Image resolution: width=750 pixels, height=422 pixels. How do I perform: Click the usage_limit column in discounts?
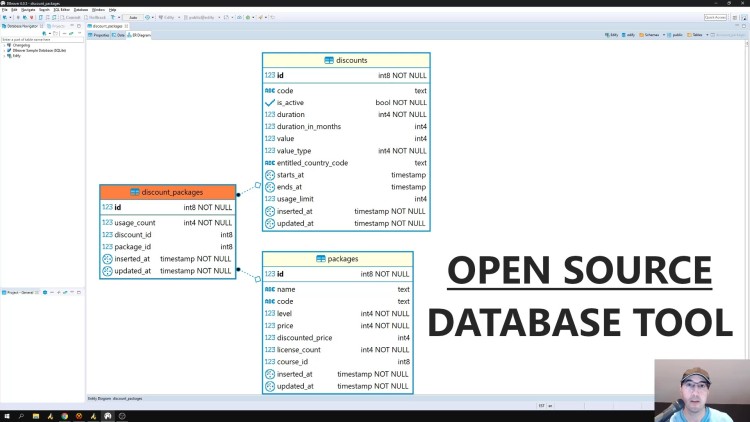point(346,199)
